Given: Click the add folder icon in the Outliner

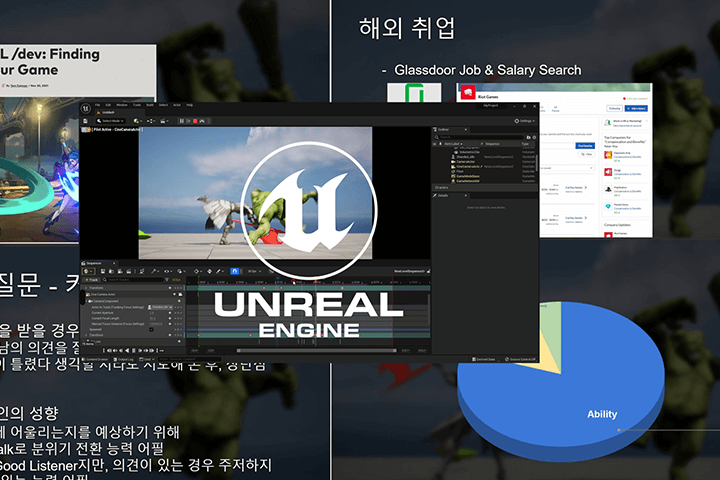Looking at the screenshot, I should [529, 137].
